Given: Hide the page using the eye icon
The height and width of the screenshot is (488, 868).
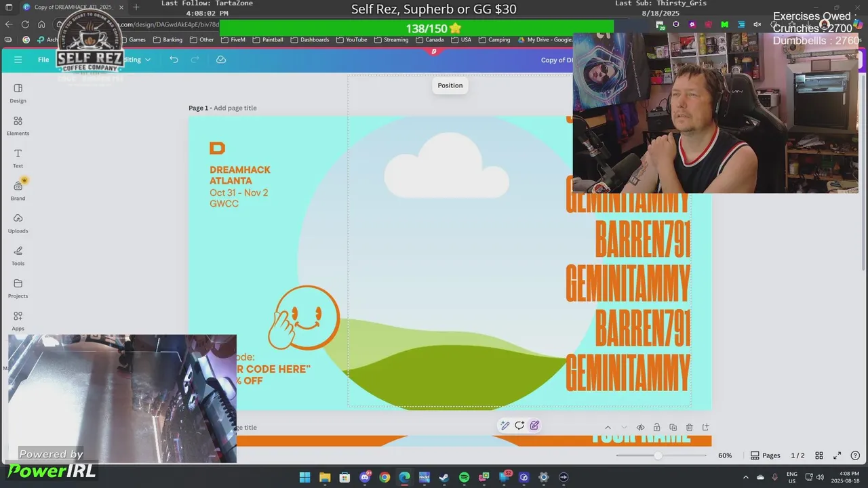Looking at the screenshot, I should pyautogui.click(x=640, y=427).
